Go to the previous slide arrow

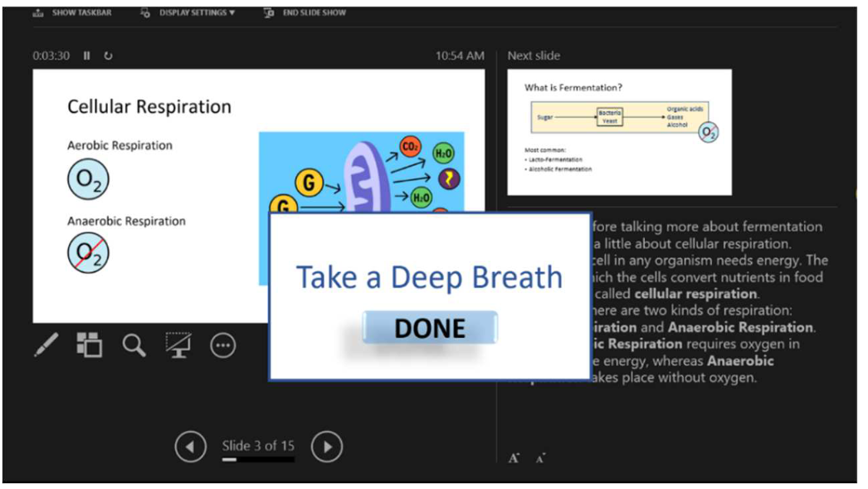190,447
